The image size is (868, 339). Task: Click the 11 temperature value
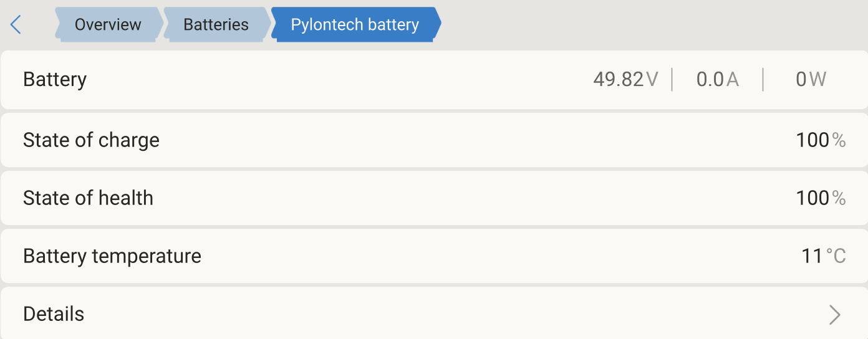click(812, 256)
